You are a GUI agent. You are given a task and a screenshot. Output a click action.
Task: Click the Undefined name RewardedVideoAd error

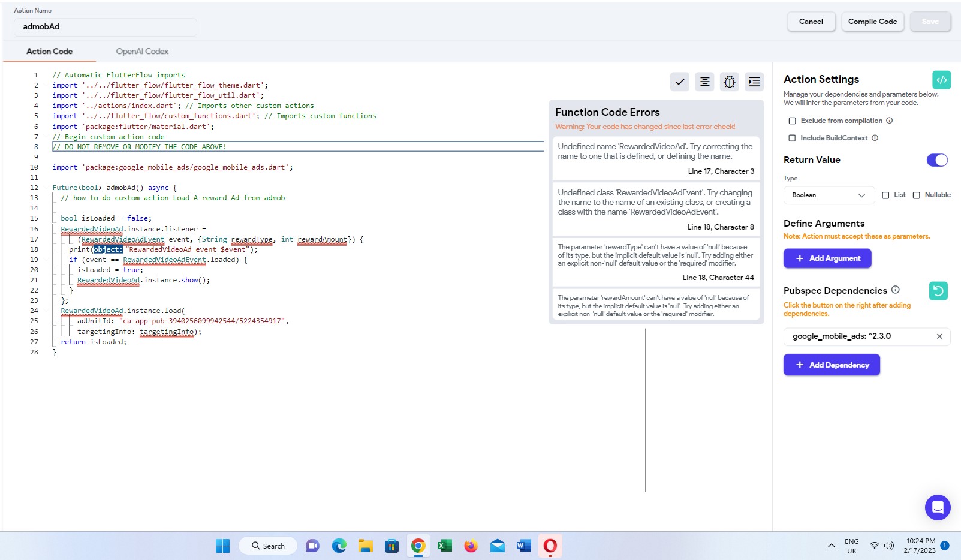coord(656,158)
